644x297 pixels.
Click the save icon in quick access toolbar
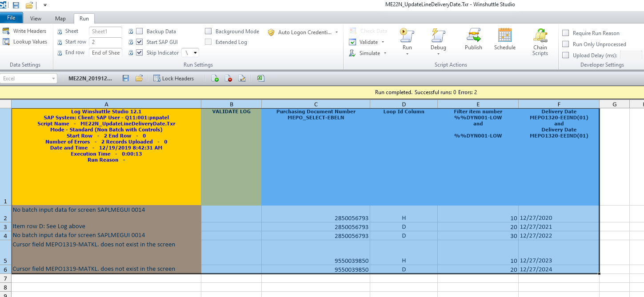(x=16, y=5)
